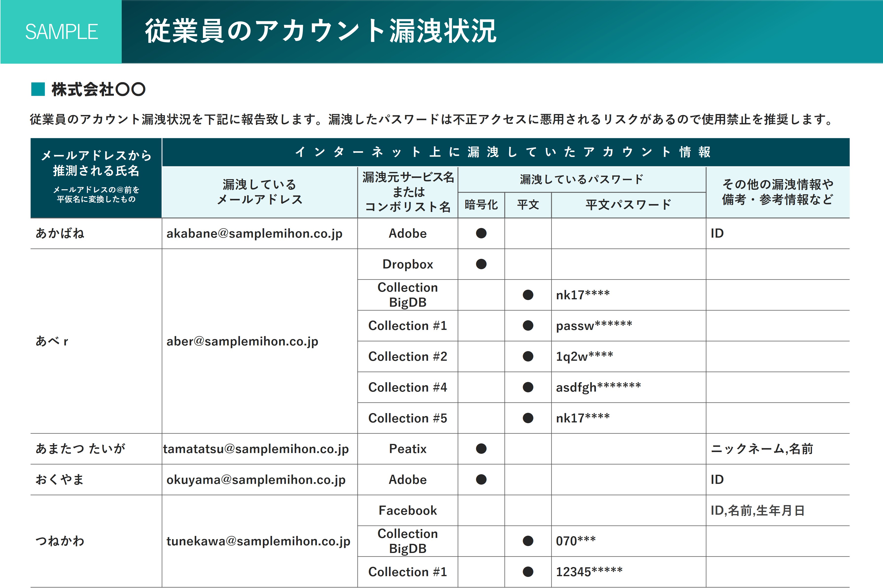Click the password 12345*****

point(589,571)
